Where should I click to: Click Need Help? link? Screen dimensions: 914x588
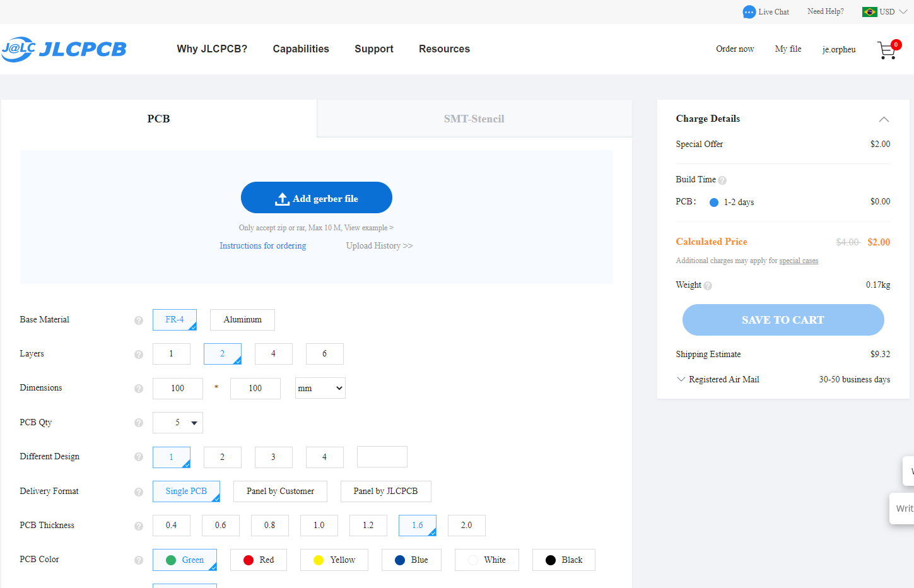(826, 11)
